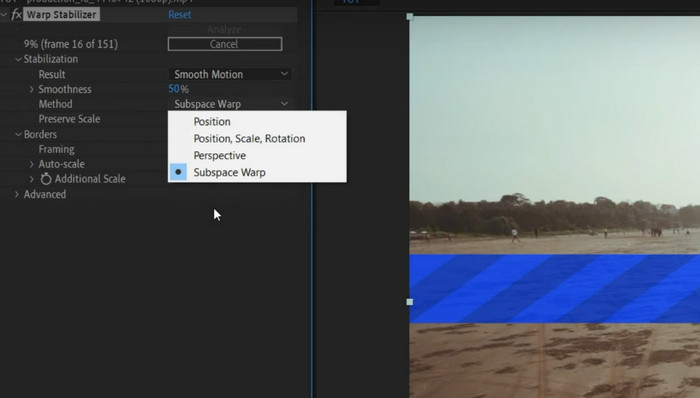
Task: Click the top-left layer corner handle in the preview
Action: (410, 17)
